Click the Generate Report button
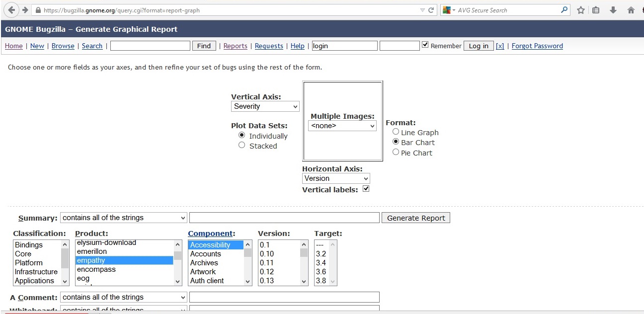The image size is (644, 314). [x=415, y=218]
